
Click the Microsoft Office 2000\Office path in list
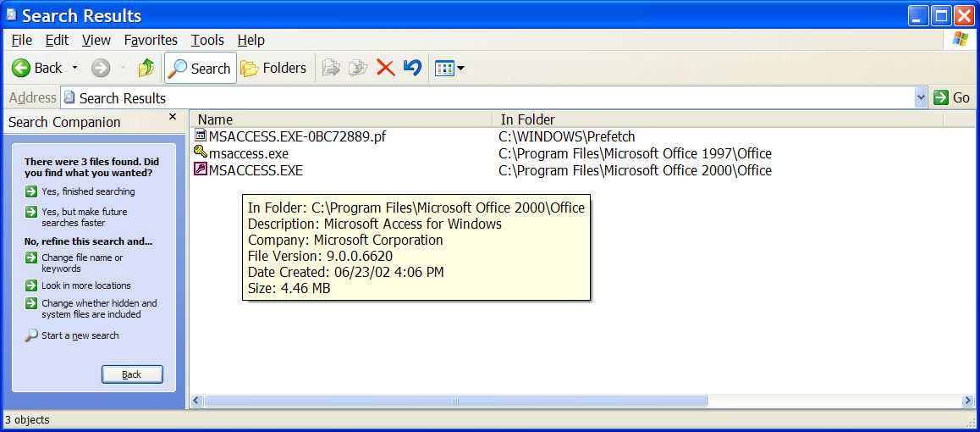coord(635,170)
